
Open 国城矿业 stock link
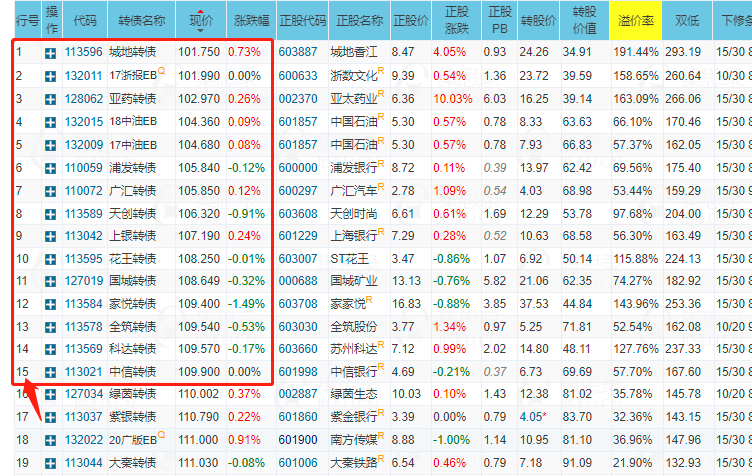pos(354,281)
